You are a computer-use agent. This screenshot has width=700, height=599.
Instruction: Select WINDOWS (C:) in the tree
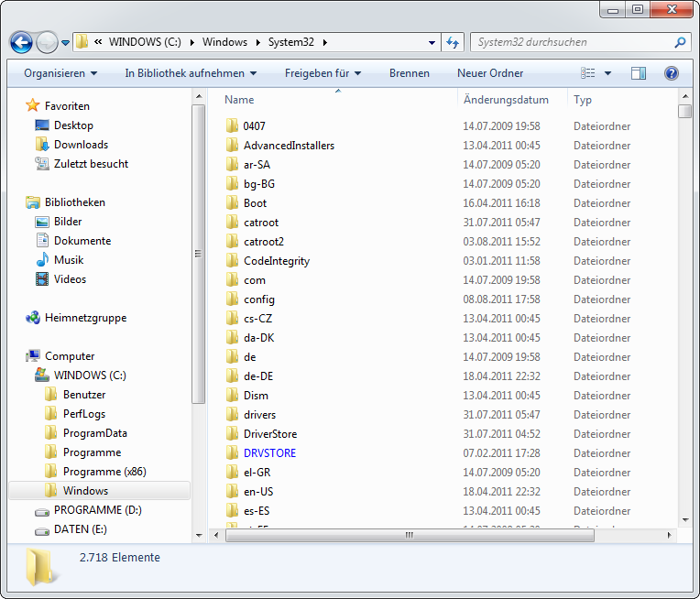coord(90,375)
